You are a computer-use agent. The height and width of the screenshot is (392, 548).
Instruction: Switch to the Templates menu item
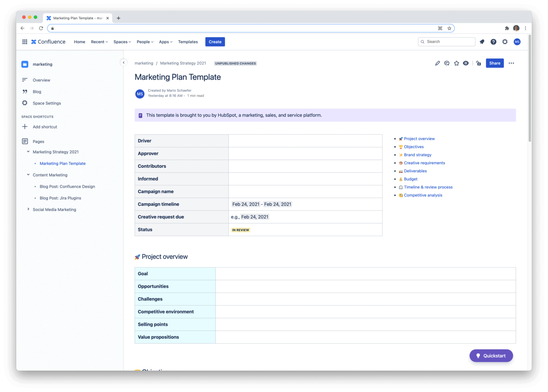[x=188, y=42]
